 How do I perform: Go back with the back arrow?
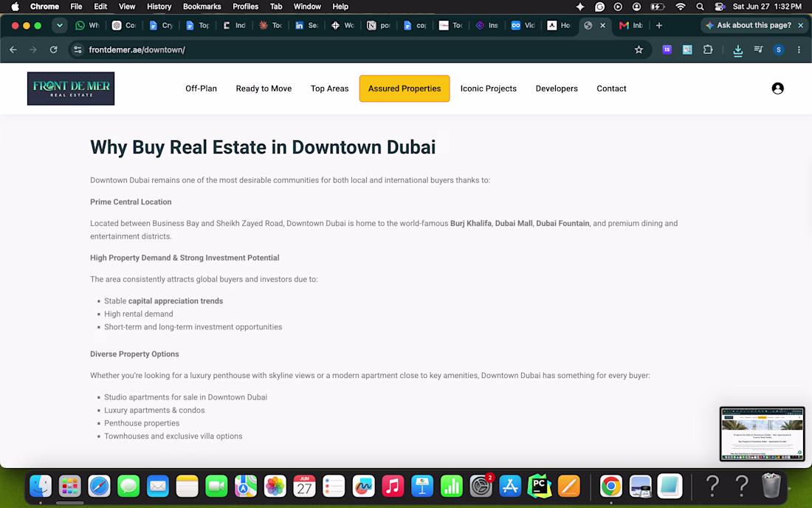(13, 49)
